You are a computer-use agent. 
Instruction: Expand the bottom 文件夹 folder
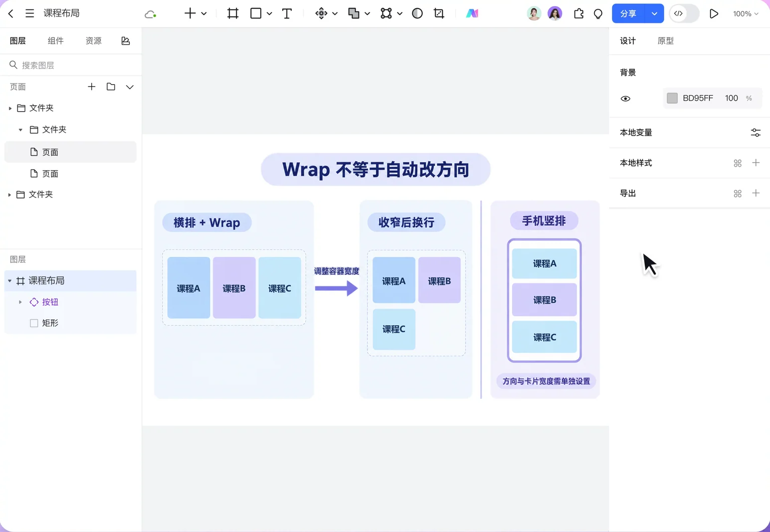[10, 194]
